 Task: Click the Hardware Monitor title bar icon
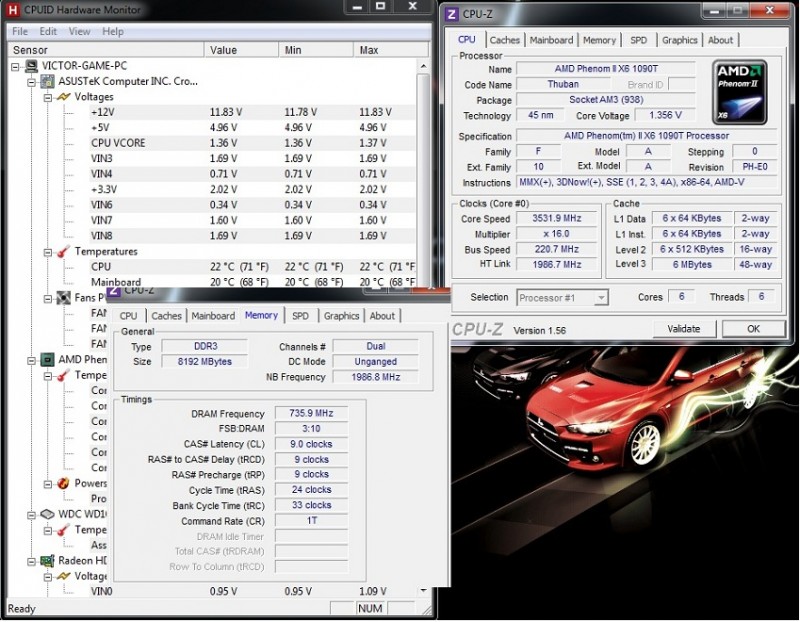14,10
